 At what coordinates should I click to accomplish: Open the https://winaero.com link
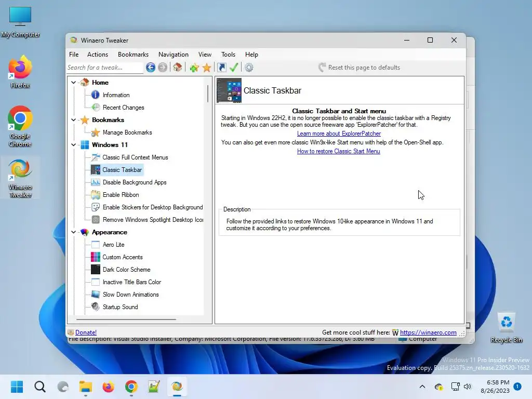click(x=428, y=332)
